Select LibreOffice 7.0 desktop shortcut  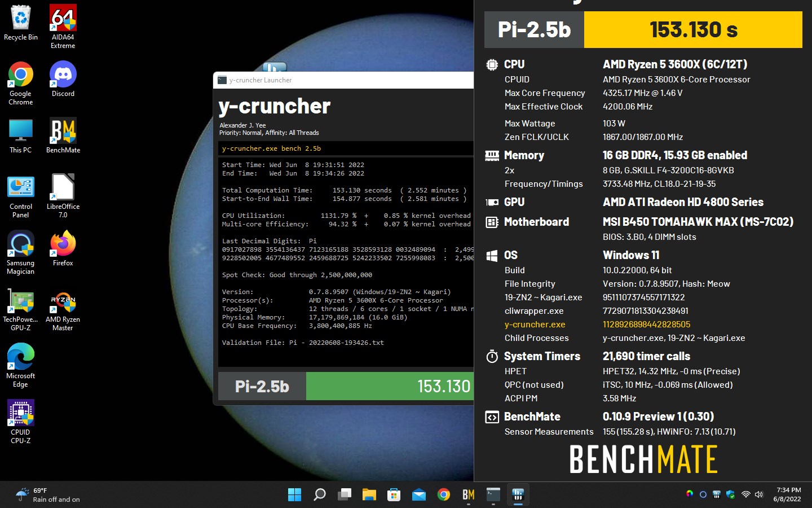(63, 196)
